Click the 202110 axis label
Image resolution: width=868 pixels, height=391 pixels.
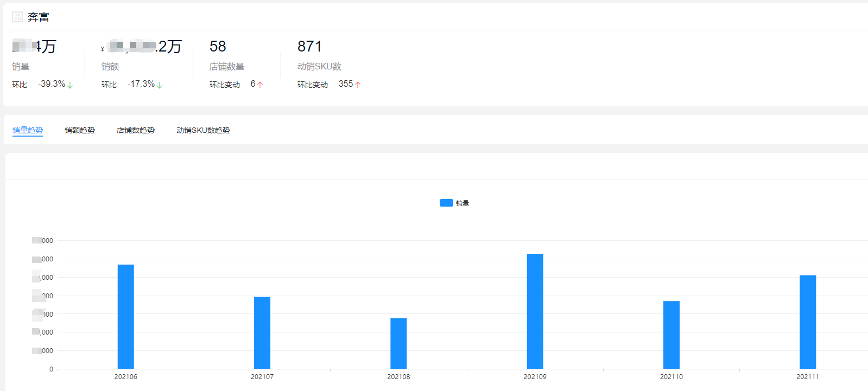click(x=671, y=377)
